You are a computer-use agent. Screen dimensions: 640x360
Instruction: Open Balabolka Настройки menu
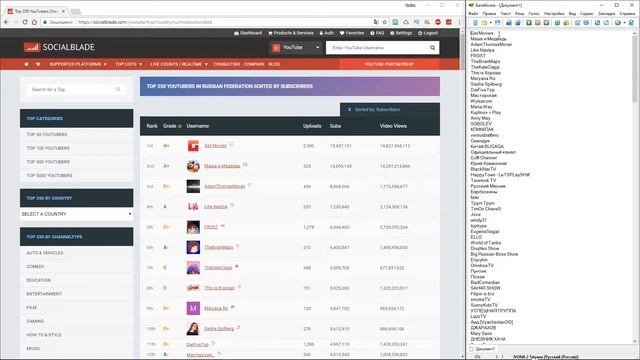(554, 13)
